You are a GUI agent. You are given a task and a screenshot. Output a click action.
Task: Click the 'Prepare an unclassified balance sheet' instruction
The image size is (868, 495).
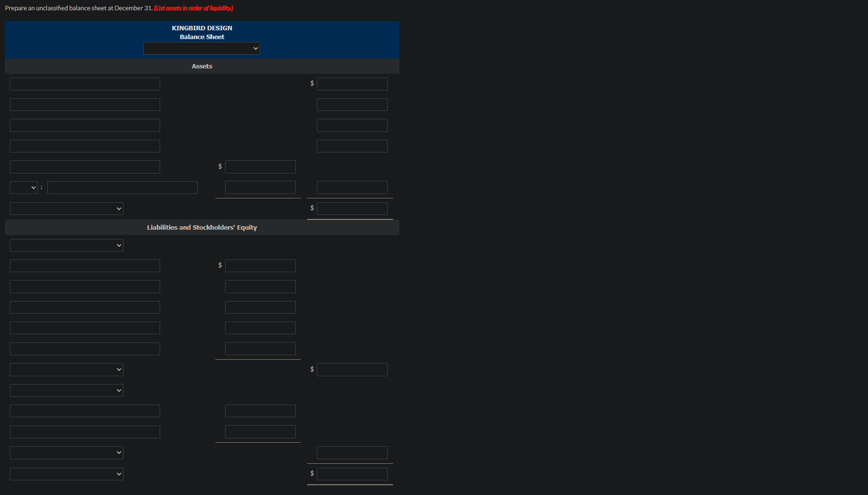(x=79, y=8)
